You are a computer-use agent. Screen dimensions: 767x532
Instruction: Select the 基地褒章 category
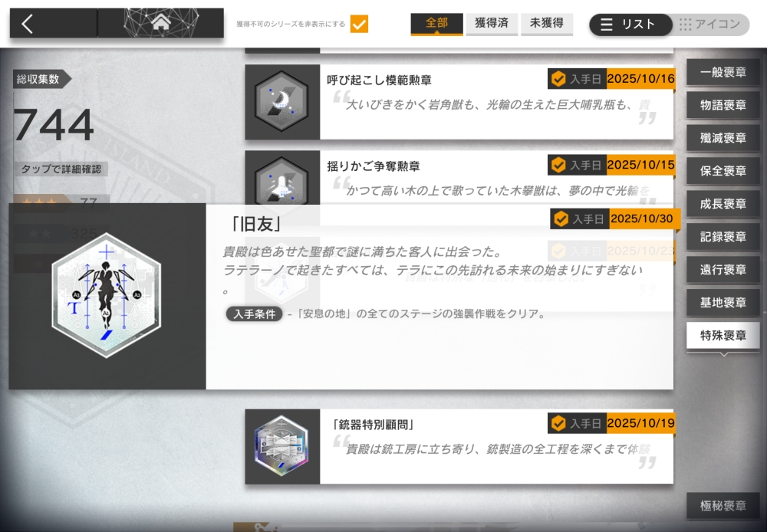[x=723, y=303]
